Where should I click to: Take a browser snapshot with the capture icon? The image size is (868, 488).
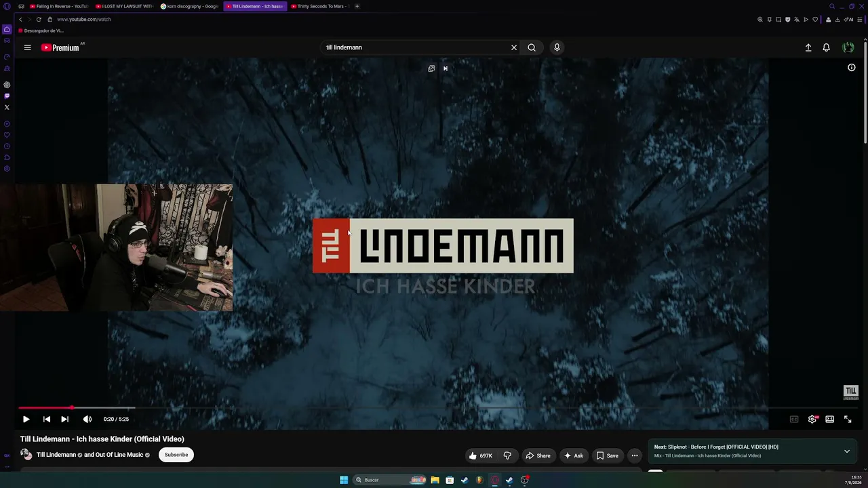click(778, 19)
